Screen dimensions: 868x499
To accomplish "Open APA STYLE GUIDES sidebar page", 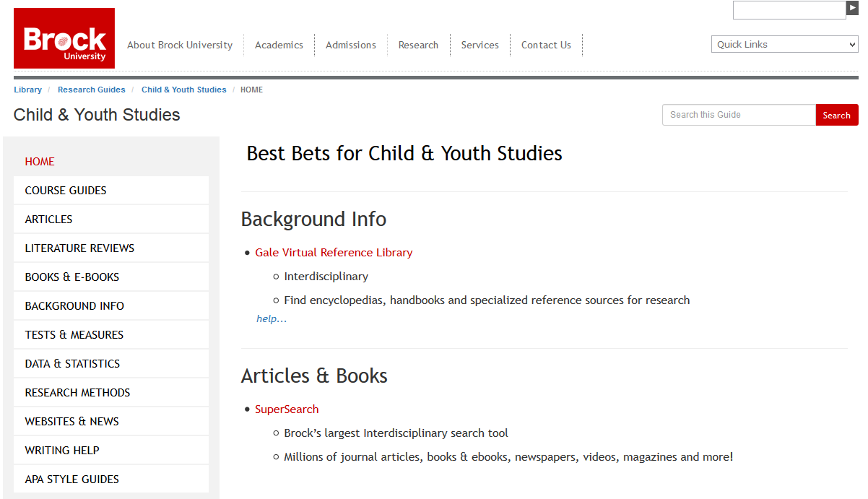I will (111, 480).
